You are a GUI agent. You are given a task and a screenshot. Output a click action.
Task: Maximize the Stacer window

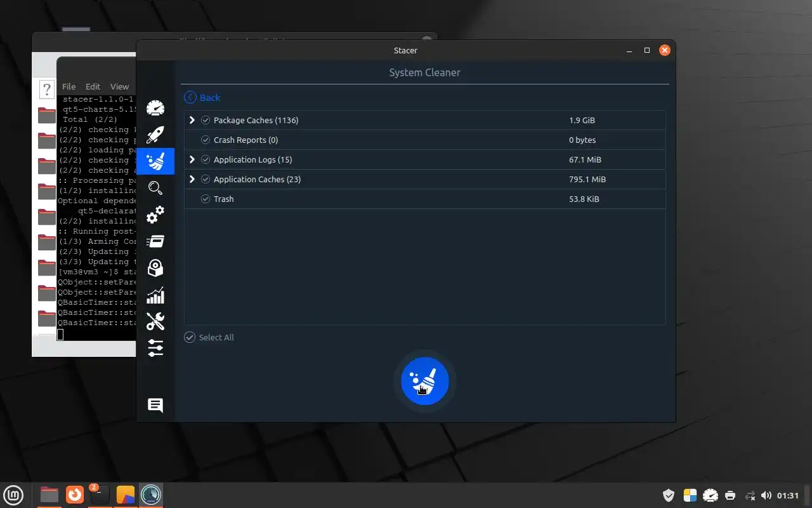pos(647,50)
